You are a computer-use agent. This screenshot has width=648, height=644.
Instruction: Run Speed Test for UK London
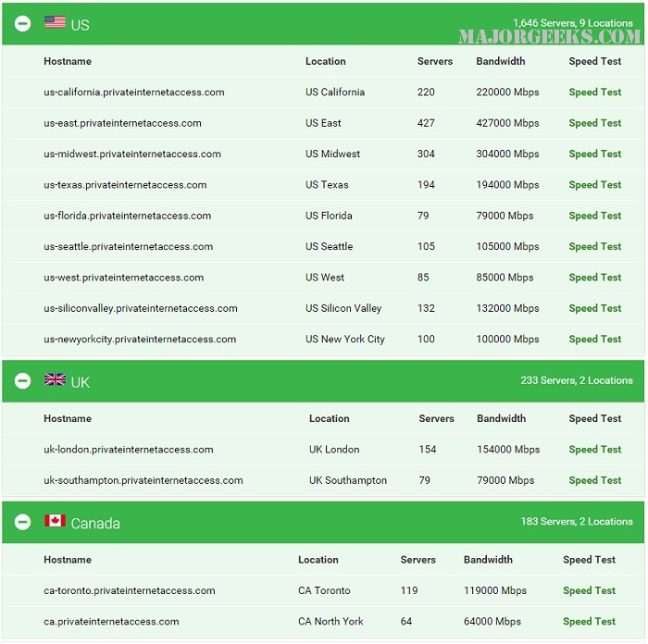594,450
